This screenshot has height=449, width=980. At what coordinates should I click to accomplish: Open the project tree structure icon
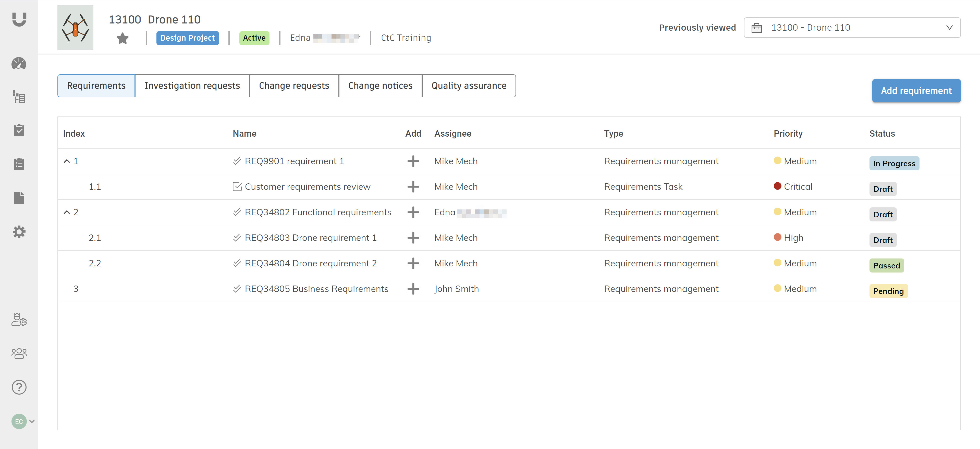pos(19,97)
